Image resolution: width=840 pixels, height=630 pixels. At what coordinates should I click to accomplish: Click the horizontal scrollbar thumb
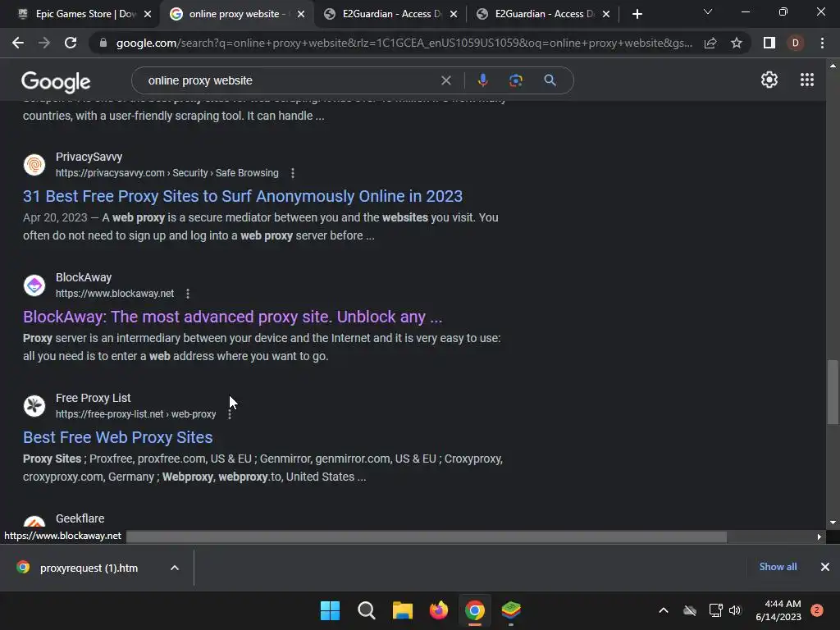pos(427,536)
